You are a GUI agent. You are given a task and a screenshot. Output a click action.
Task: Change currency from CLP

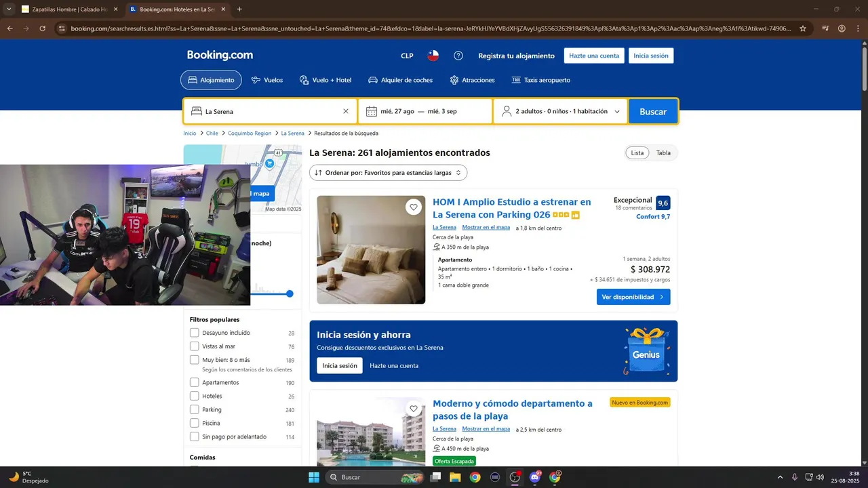[x=407, y=56]
